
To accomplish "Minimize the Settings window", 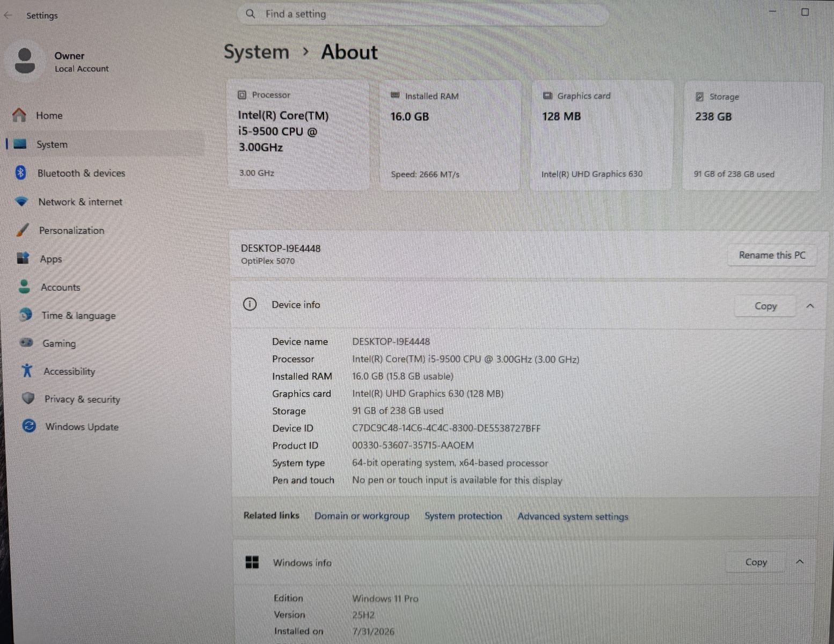I will 773,11.
